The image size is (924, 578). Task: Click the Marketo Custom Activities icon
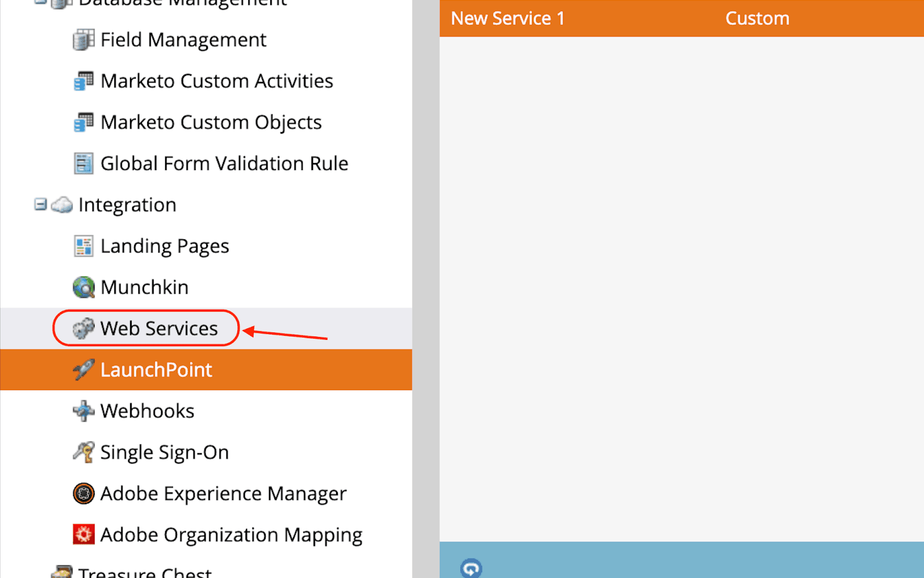tap(83, 81)
